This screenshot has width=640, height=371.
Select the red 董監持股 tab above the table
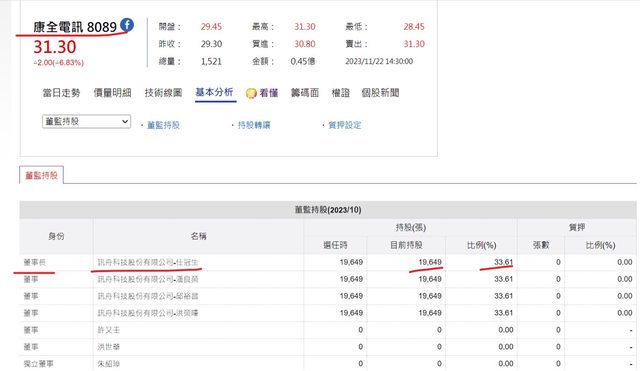[x=42, y=175]
